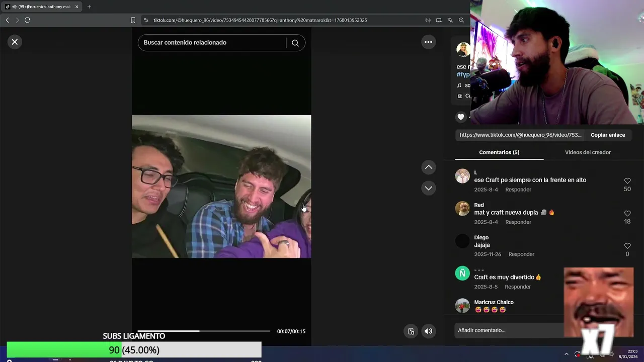Open Maricruz Chalco's profile avatar

point(462,305)
